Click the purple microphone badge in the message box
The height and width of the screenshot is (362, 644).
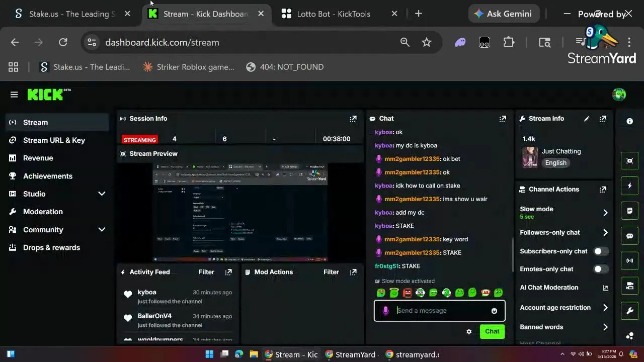[x=385, y=311]
